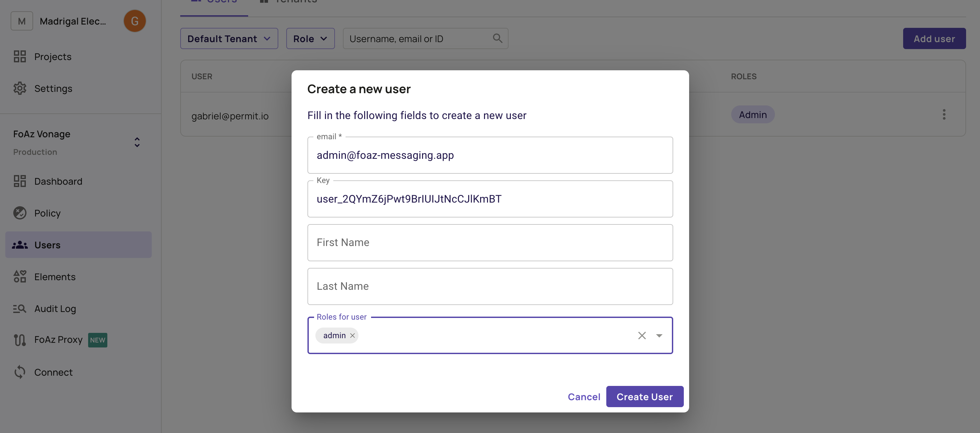Expand the Default Tenant dropdown

tap(229, 38)
